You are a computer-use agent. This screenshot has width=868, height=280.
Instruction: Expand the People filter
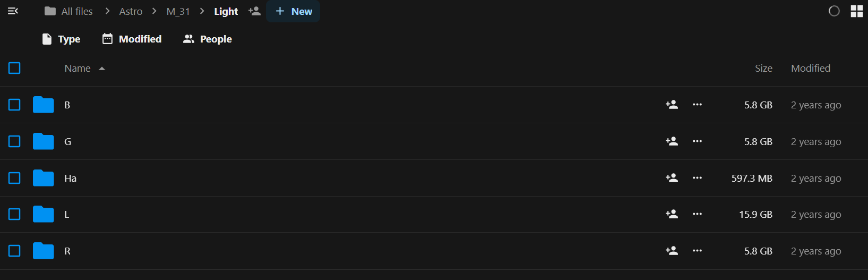(x=208, y=39)
